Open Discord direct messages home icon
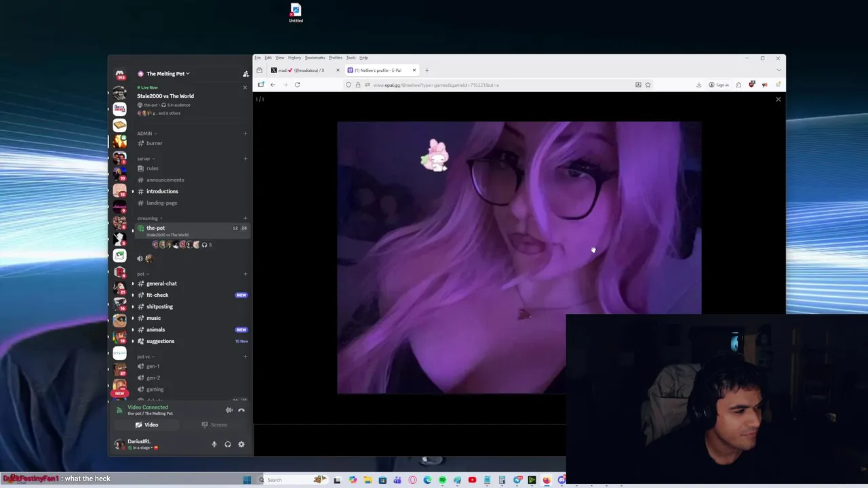 click(119, 74)
